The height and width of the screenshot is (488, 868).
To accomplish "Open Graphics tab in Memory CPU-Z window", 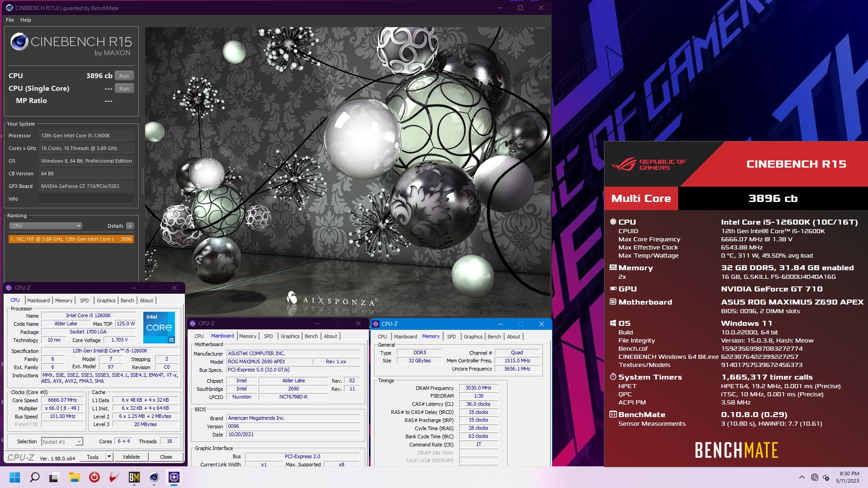I will 473,337.
